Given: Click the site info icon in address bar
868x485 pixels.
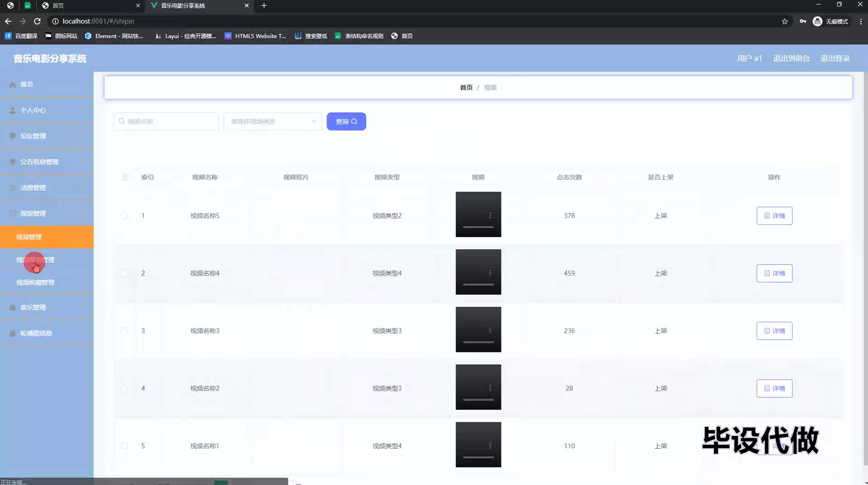Looking at the screenshot, I should pos(55,21).
